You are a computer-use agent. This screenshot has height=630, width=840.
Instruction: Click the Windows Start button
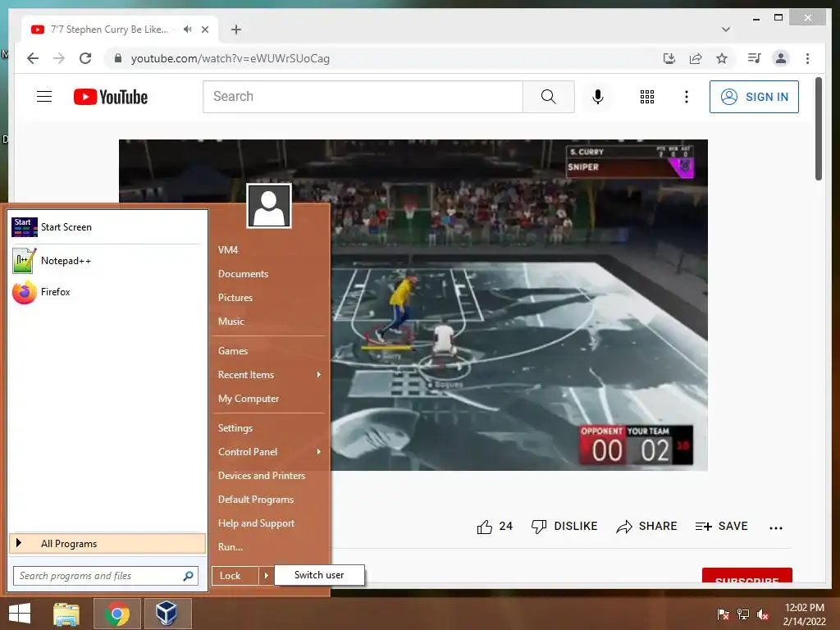[20, 614]
